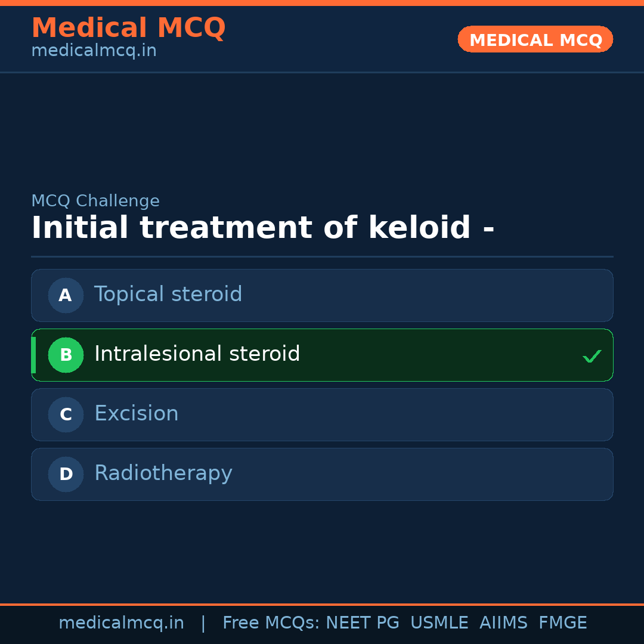Click 'USMLE' in the footer
644x644 pixels.
(x=439, y=623)
